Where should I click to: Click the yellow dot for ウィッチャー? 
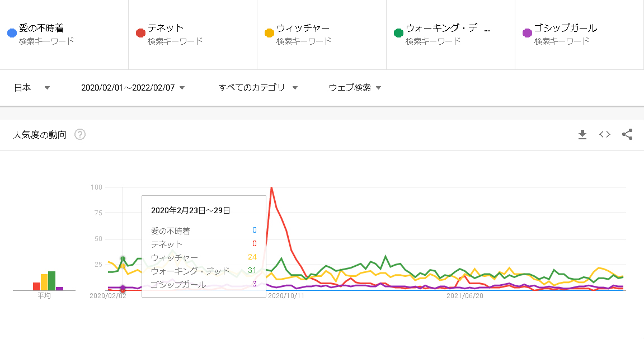[x=269, y=33]
